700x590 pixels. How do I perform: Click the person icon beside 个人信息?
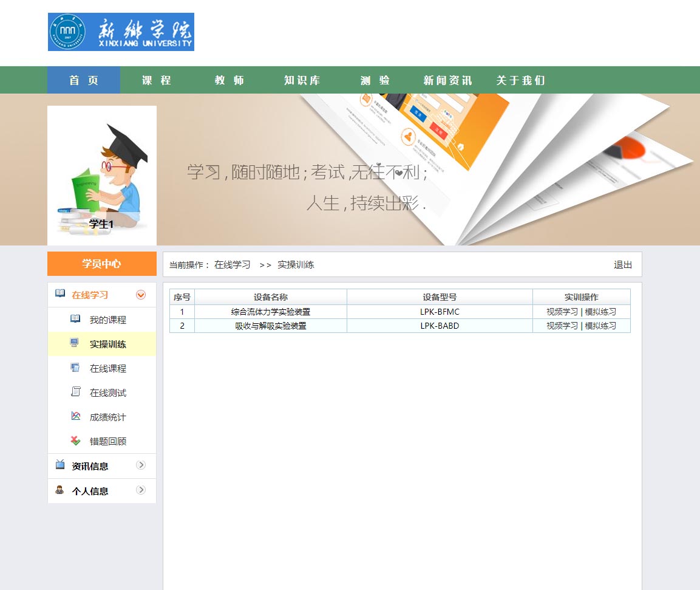pyautogui.click(x=60, y=490)
